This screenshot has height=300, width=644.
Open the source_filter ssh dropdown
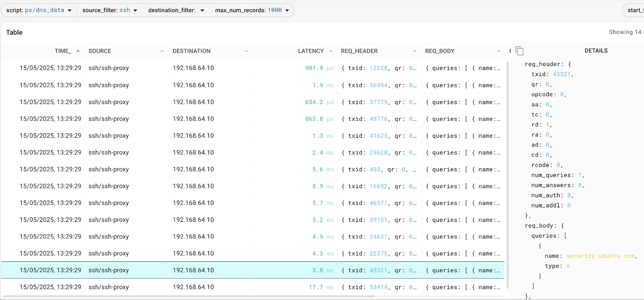click(110, 10)
